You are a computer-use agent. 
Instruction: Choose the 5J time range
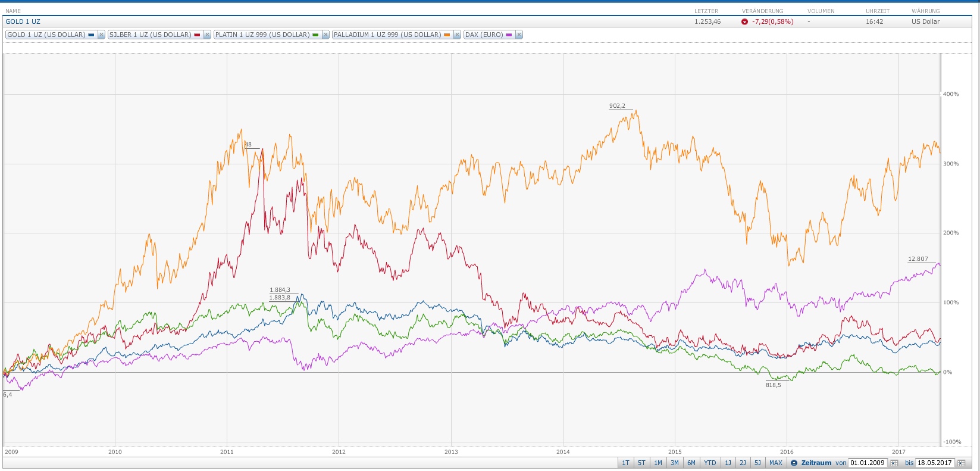(757, 463)
